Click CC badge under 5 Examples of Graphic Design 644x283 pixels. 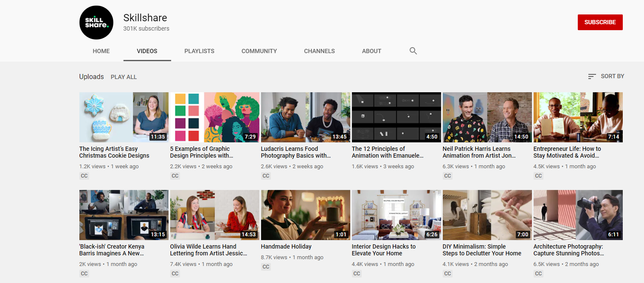(175, 176)
